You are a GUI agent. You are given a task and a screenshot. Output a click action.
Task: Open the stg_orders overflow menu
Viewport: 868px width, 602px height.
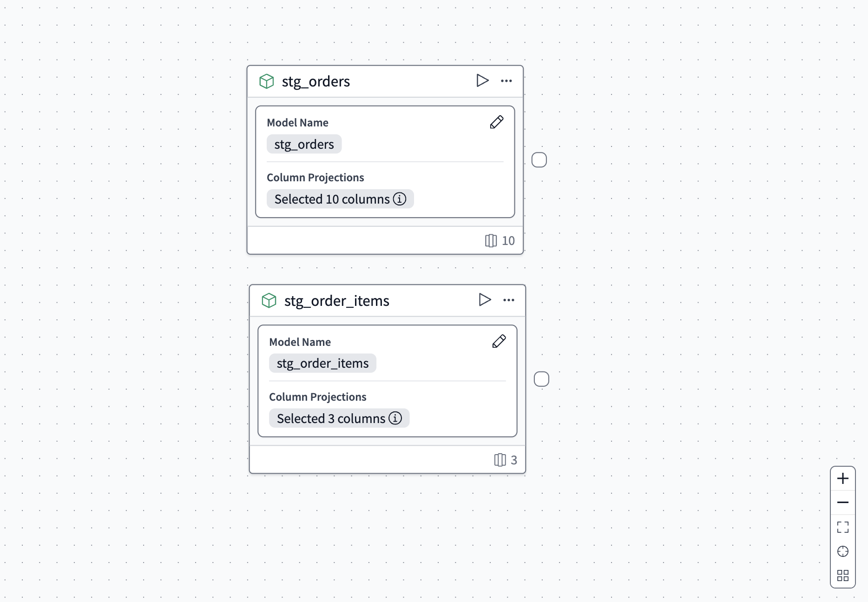click(506, 80)
